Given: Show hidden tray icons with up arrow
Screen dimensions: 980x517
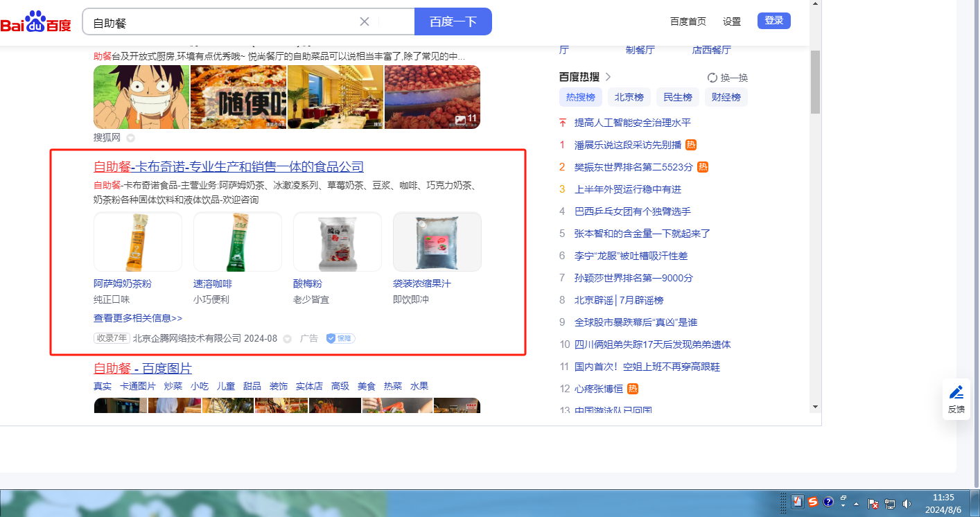Looking at the screenshot, I should 856,504.
